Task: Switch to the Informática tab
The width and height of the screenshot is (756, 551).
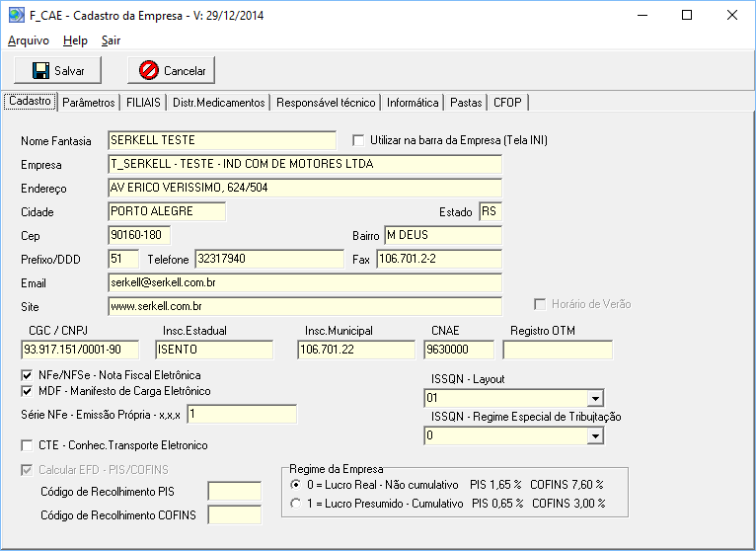Action: 413,103
